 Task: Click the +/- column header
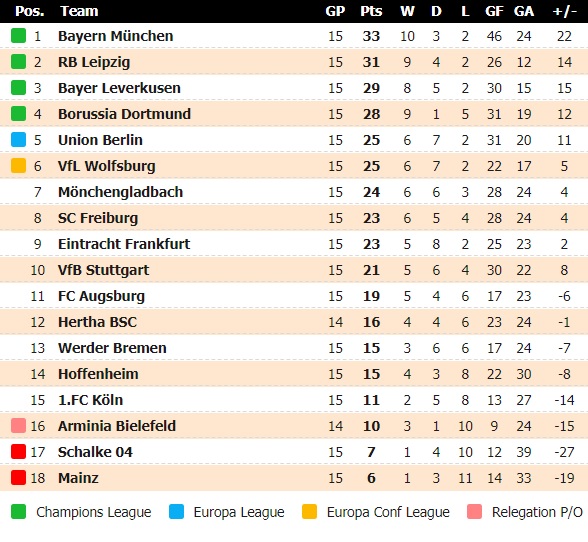(564, 11)
